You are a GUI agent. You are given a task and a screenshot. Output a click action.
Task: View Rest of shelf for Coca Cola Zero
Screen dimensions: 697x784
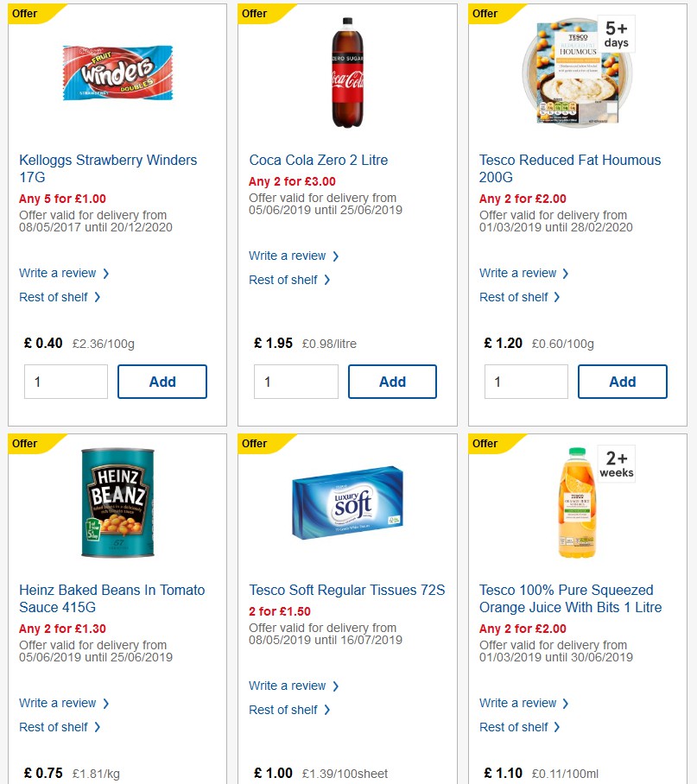point(285,280)
